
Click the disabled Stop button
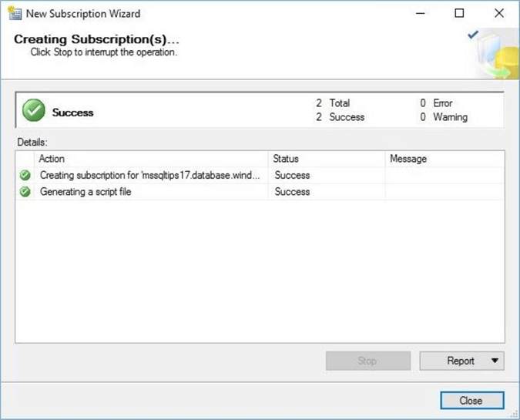[x=368, y=361]
